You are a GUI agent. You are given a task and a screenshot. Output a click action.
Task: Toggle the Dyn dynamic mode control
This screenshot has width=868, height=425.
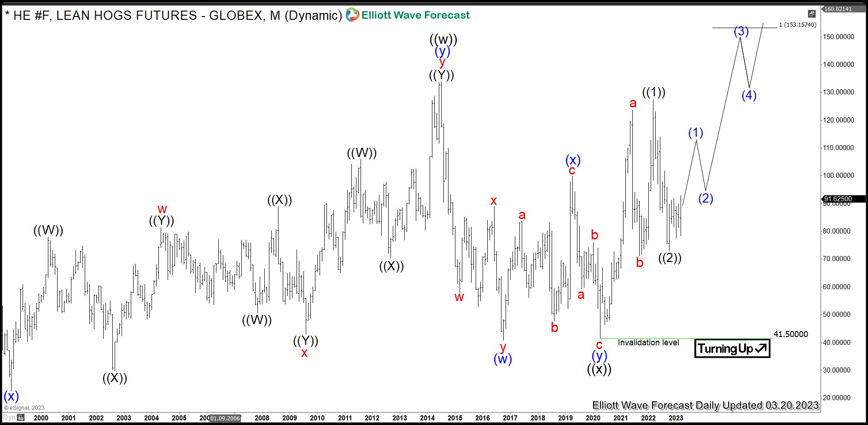[x=8, y=418]
